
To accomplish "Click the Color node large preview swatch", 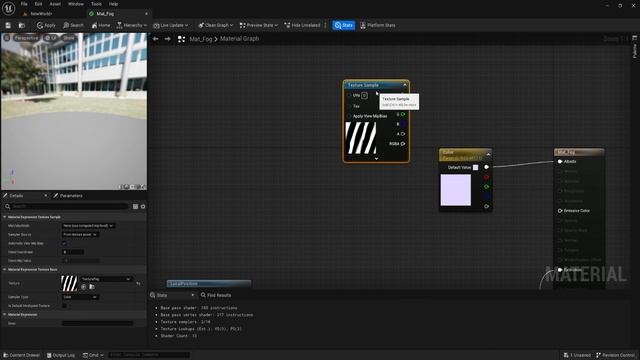I will click(x=456, y=190).
